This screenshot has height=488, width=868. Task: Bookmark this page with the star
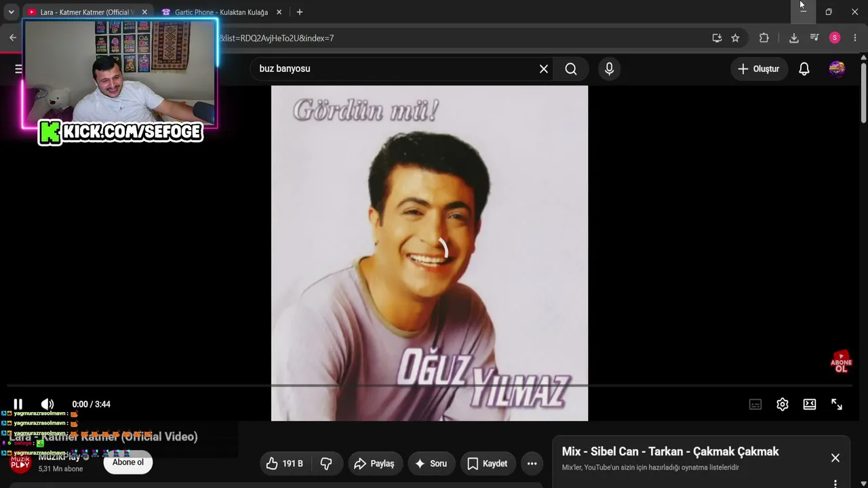point(735,38)
